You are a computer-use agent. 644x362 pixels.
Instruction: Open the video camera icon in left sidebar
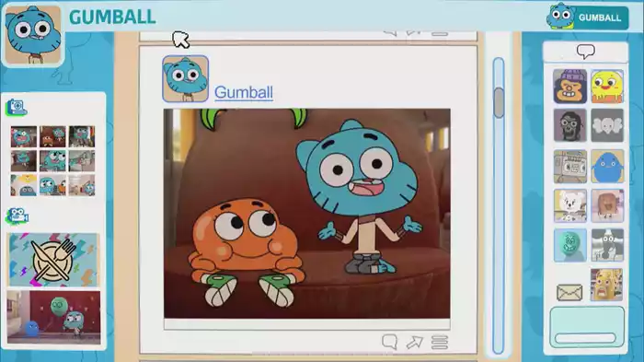coord(17,216)
